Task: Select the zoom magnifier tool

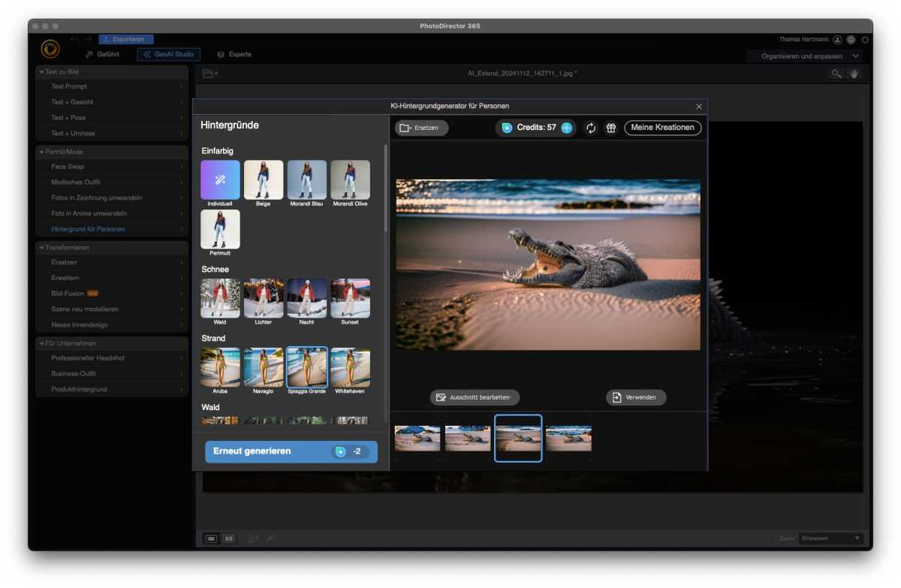Action: tap(836, 74)
